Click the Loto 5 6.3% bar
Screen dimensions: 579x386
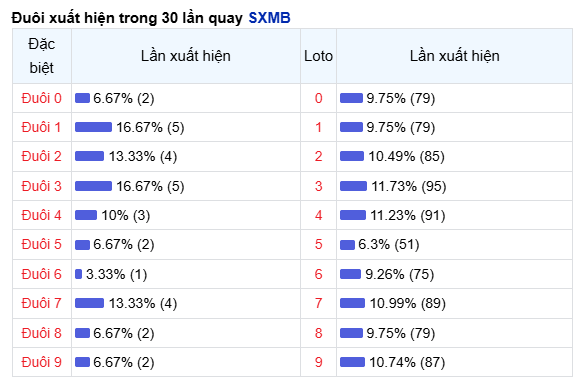coord(347,245)
